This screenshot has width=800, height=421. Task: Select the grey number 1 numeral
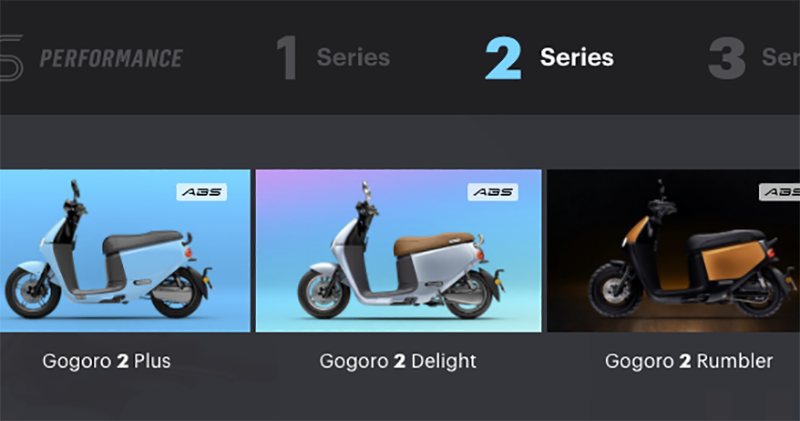[287, 58]
